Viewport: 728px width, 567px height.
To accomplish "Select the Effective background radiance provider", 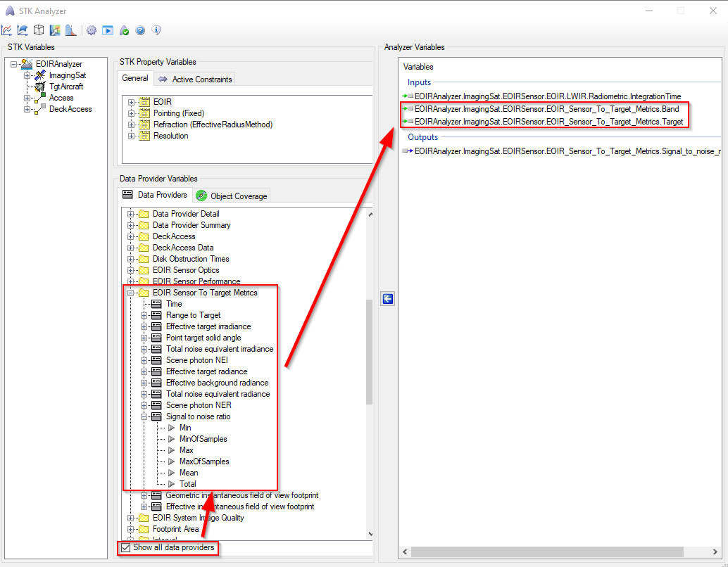I will pos(218,383).
